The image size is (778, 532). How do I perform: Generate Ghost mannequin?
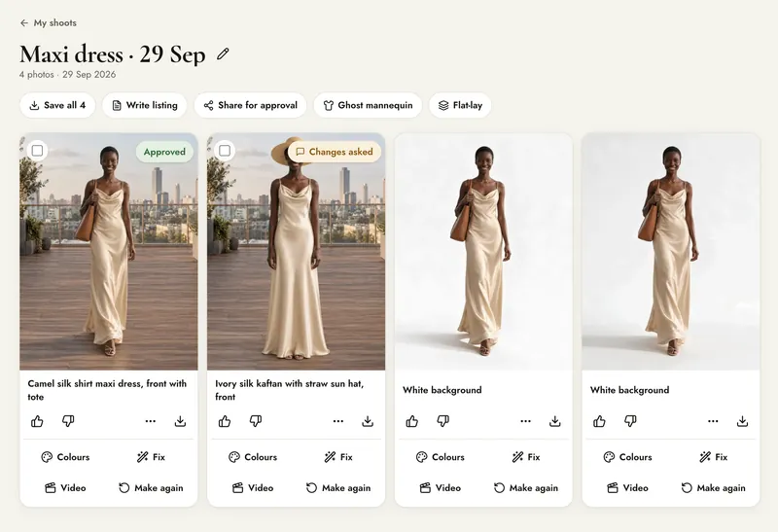[x=368, y=105]
